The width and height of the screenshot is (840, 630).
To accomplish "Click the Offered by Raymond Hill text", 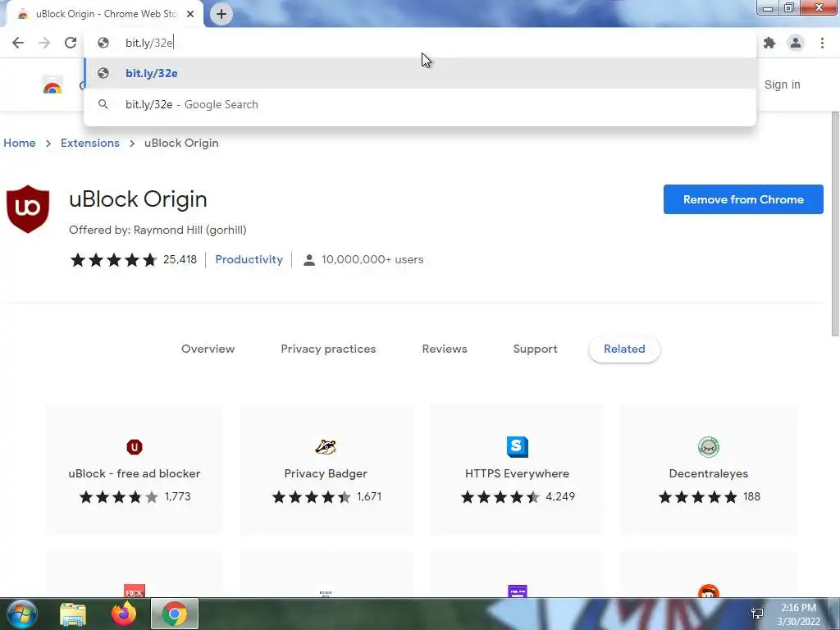I will pos(157,230).
